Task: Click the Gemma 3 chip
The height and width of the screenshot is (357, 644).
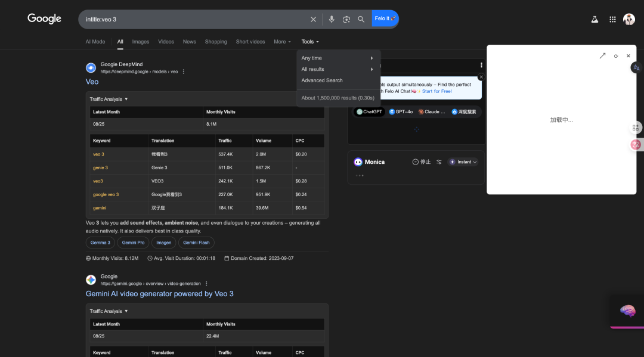Action: coord(100,243)
